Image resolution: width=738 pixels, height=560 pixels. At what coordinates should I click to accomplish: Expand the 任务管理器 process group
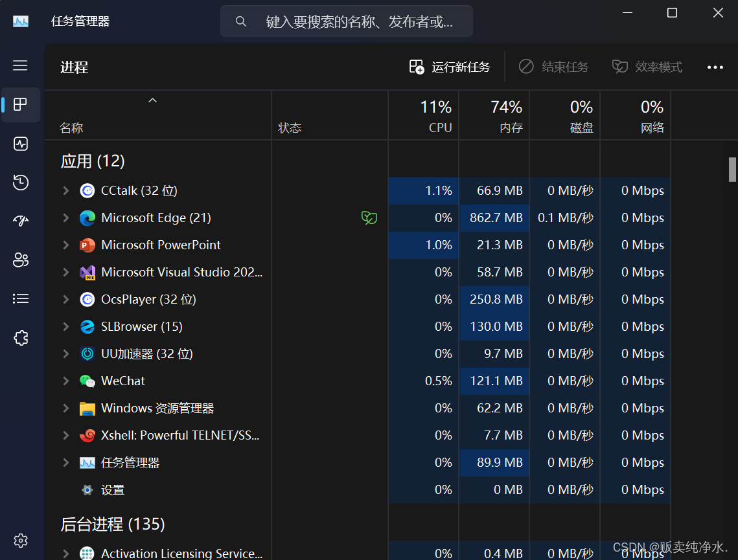coord(66,463)
